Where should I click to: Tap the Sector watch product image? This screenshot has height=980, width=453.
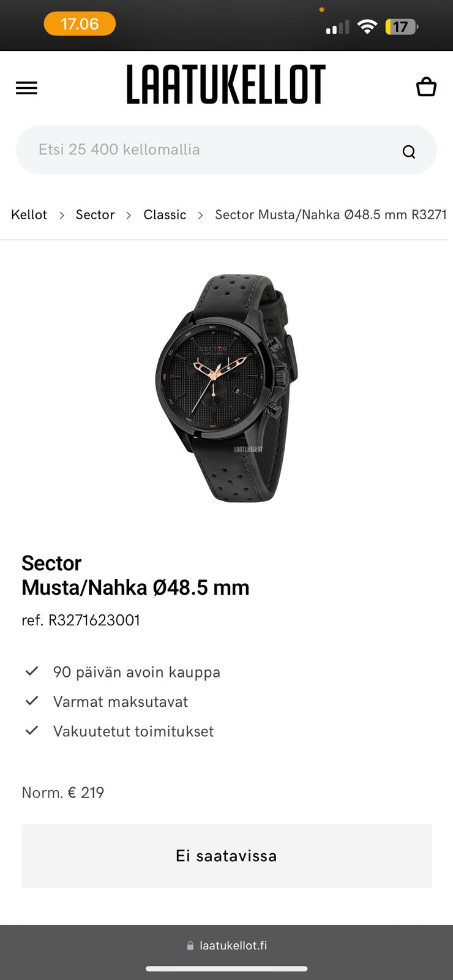pos(226,388)
